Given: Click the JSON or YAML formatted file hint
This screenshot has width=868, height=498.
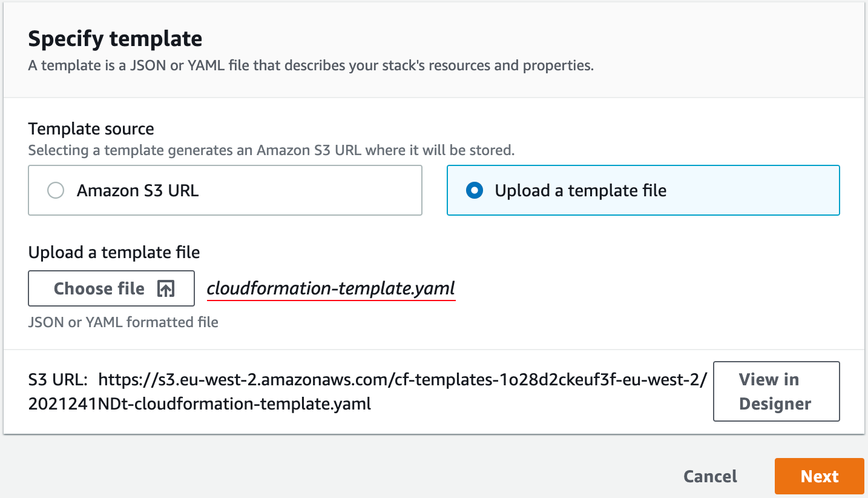Looking at the screenshot, I should coord(123,322).
